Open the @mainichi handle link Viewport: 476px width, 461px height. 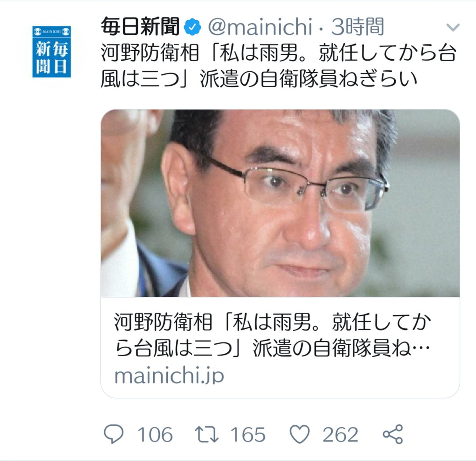click(261, 27)
